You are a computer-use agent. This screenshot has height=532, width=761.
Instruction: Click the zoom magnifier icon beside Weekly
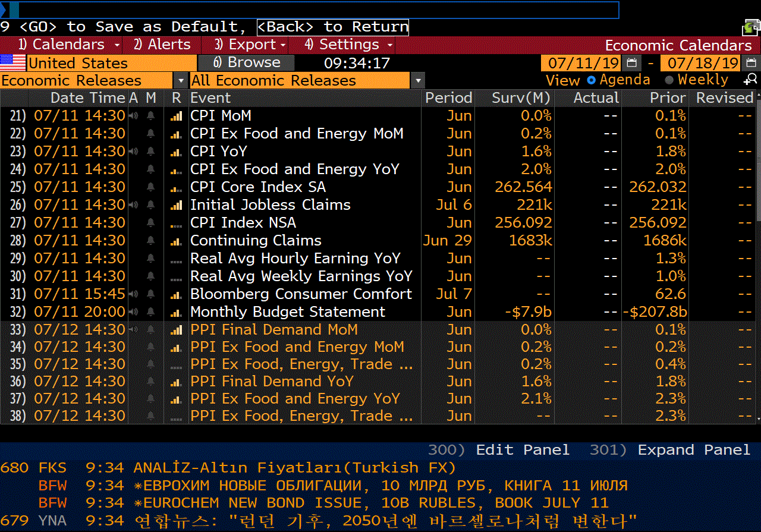[x=750, y=80]
